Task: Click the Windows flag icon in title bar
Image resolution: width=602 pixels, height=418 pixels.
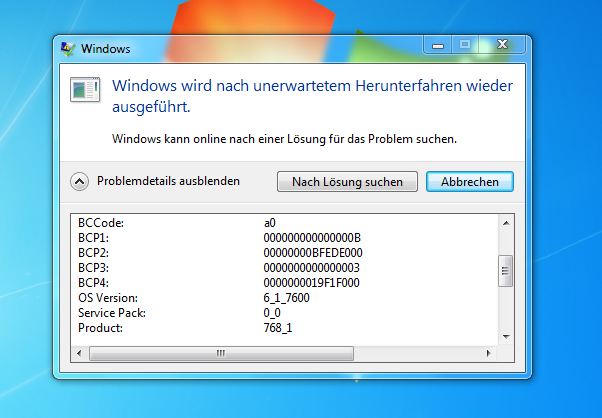Action: 68,49
